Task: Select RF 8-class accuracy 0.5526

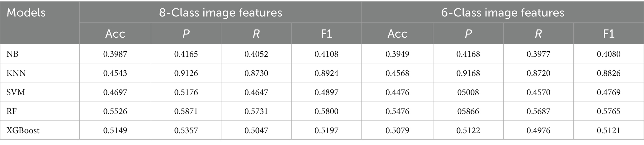Action: coord(115,111)
